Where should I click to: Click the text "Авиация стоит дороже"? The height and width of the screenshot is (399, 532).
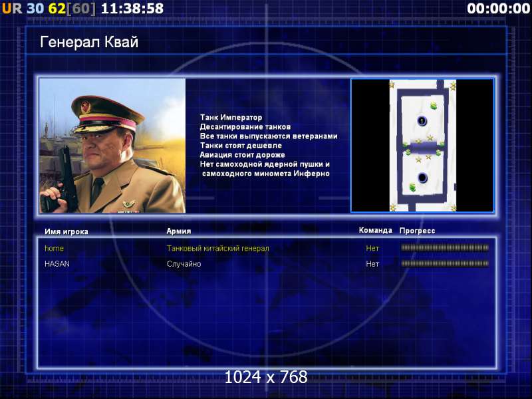coord(242,155)
